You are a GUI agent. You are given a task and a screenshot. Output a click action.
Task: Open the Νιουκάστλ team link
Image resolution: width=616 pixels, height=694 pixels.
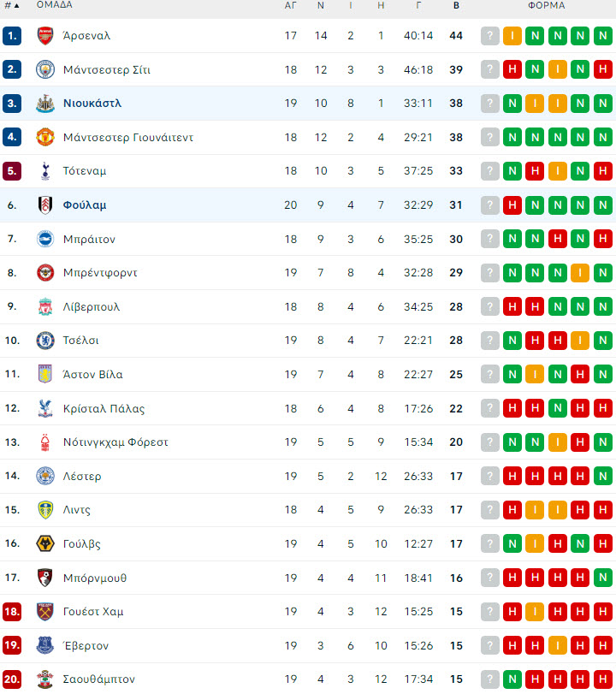point(92,104)
